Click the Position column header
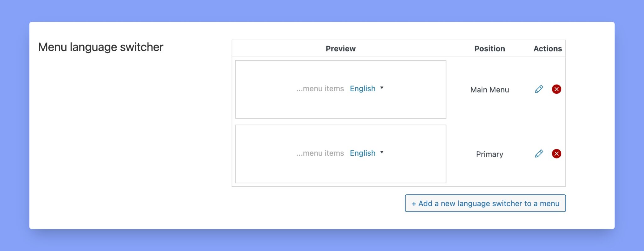Image resolution: width=644 pixels, height=251 pixels. pyautogui.click(x=489, y=48)
